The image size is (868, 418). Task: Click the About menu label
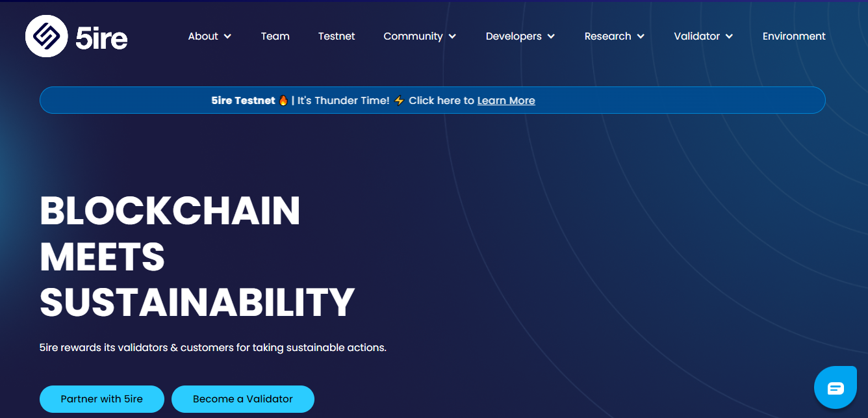(x=203, y=36)
